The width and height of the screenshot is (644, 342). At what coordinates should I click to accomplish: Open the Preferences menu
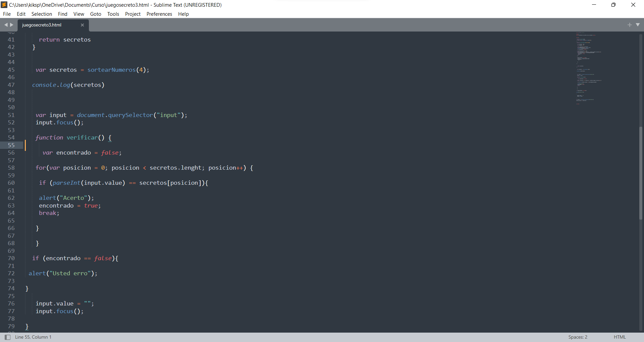[159, 14]
